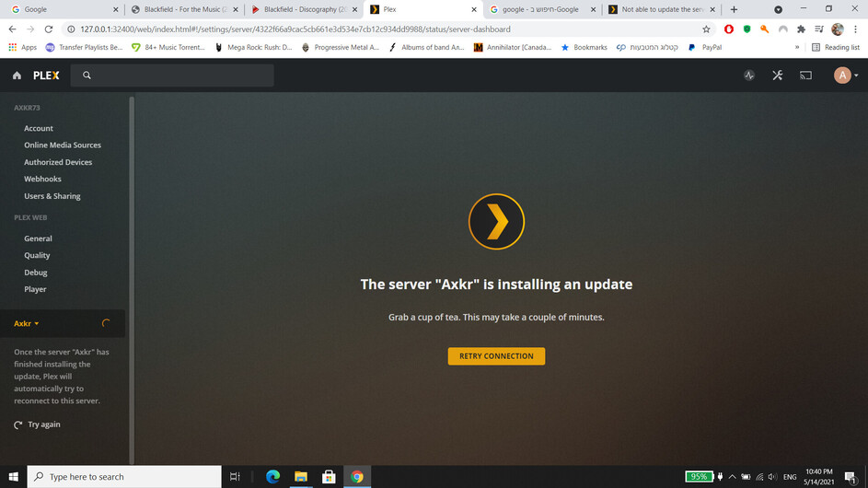Click the Retry Connection button
The height and width of the screenshot is (488, 868).
[x=496, y=356]
